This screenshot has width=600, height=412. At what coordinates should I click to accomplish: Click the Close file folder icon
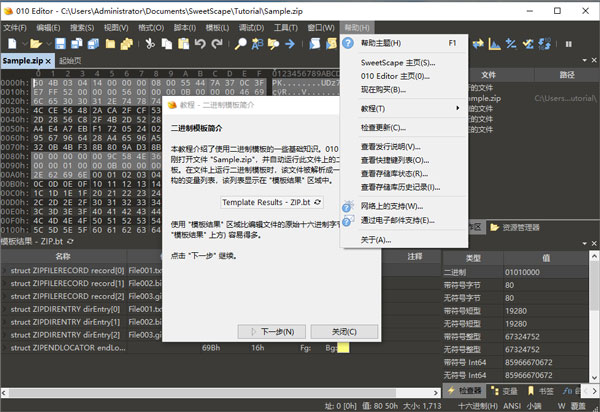click(110, 44)
